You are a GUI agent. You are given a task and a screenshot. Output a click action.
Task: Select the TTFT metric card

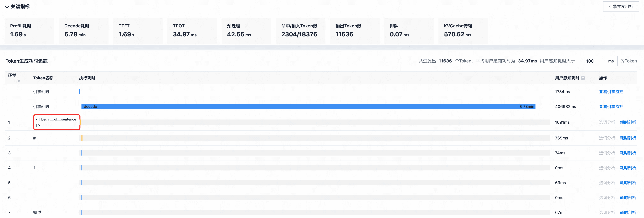pos(138,31)
